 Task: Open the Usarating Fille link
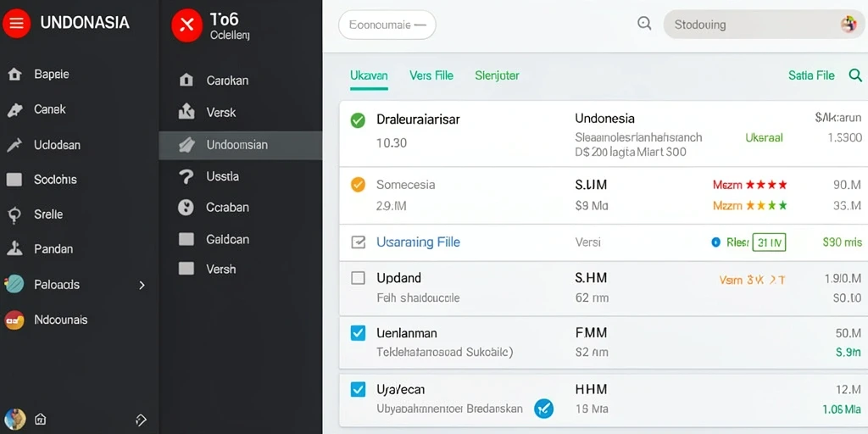(x=418, y=242)
